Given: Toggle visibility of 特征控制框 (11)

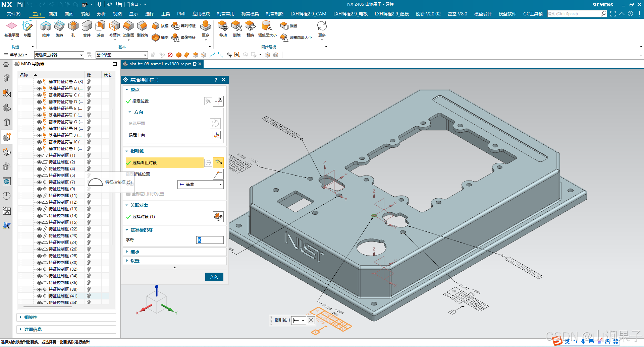Looking at the screenshot, I should tap(39, 196).
